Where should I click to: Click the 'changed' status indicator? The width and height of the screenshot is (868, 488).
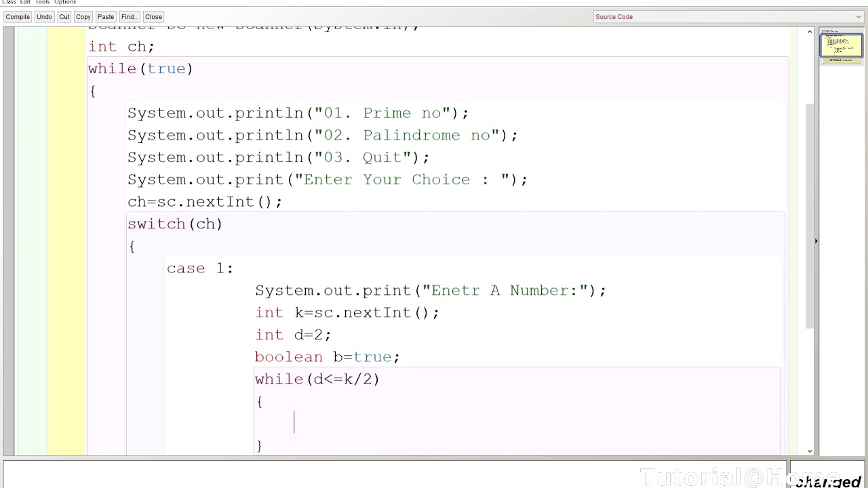[x=828, y=481]
